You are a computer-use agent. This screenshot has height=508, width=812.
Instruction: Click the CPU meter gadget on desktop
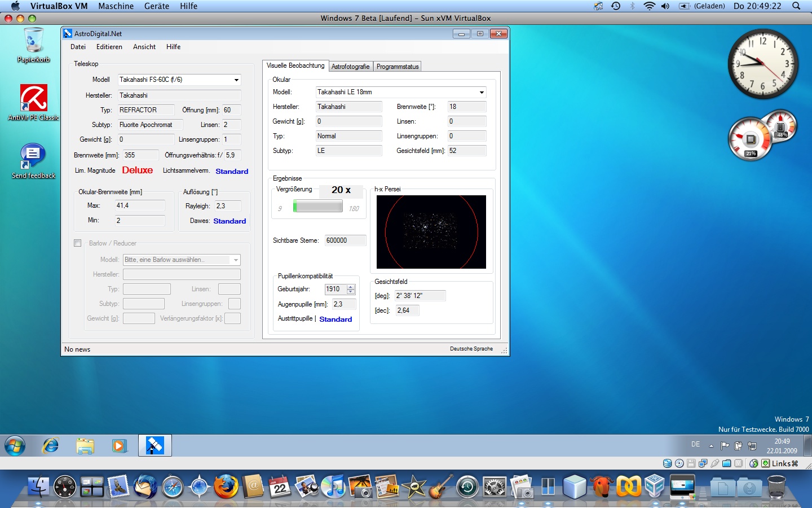(x=751, y=139)
